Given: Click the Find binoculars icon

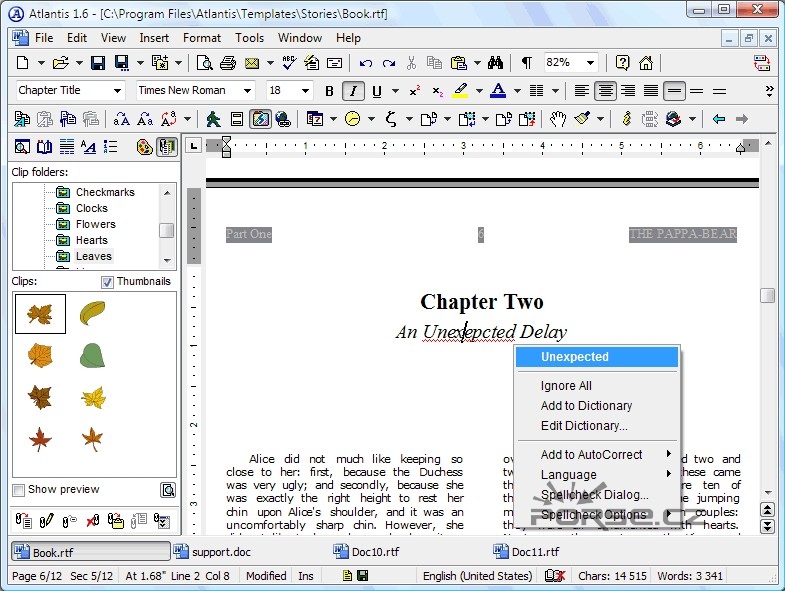Looking at the screenshot, I should point(495,63).
